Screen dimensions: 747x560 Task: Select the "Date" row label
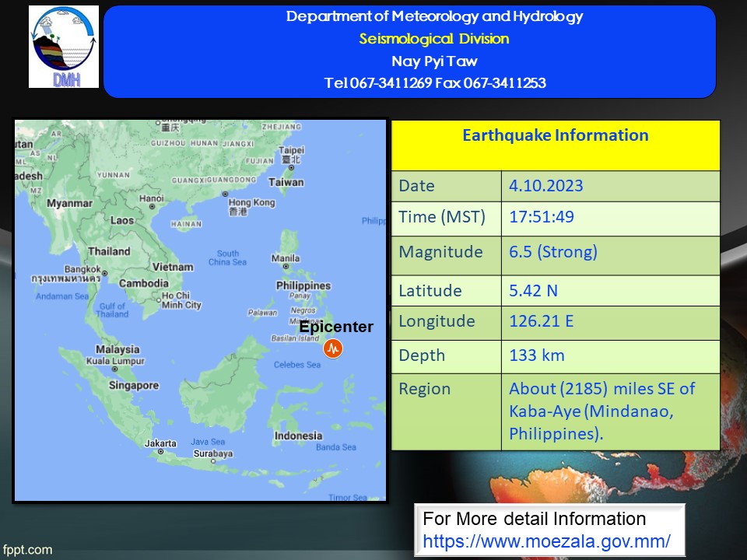click(x=416, y=186)
